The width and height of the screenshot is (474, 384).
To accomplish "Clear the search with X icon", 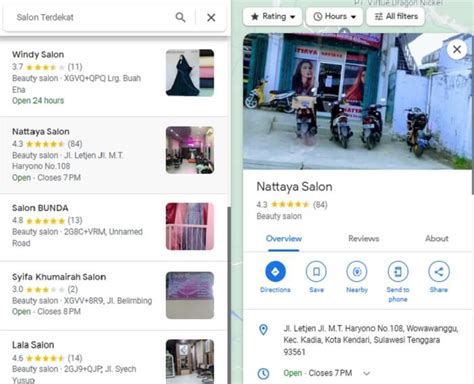I will tap(211, 17).
